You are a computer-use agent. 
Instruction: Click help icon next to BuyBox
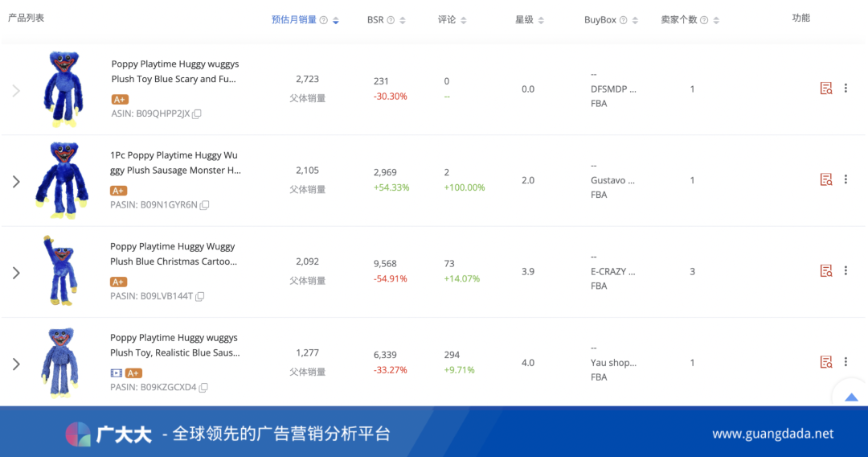[x=624, y=20]
